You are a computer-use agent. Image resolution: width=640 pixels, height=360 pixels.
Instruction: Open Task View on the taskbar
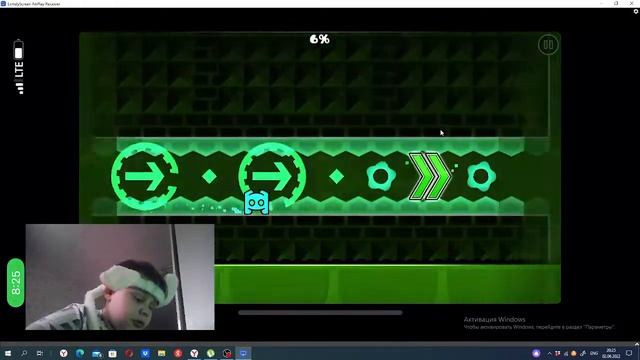(x=40, y=353)
